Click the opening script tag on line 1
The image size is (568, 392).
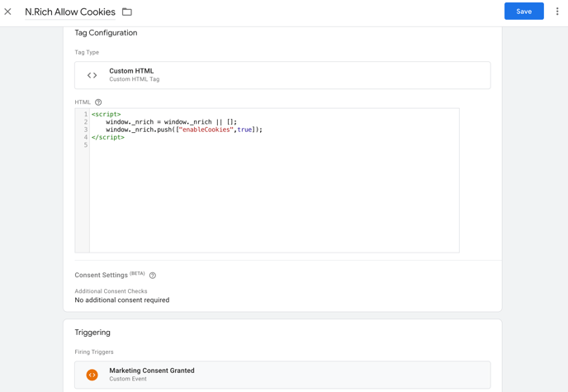point(106,115)
